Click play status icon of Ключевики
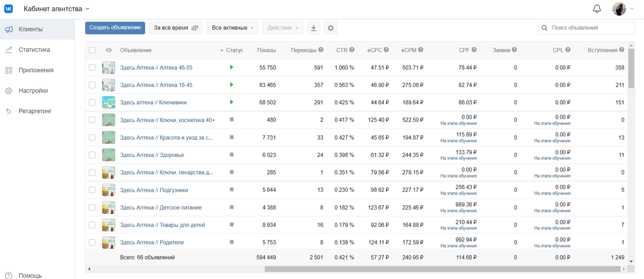644x279 pixels. point(232,102)
